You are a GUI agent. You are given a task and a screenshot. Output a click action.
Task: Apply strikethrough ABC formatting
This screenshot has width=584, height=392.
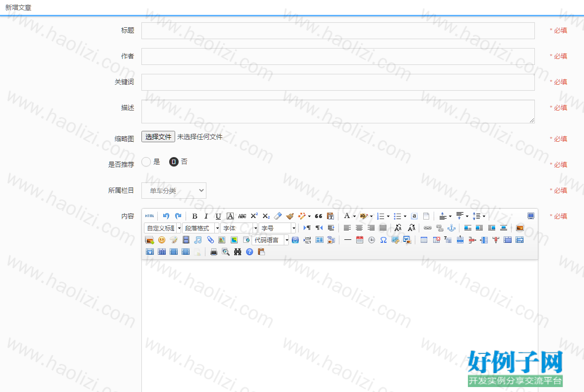tap(242, 216)
